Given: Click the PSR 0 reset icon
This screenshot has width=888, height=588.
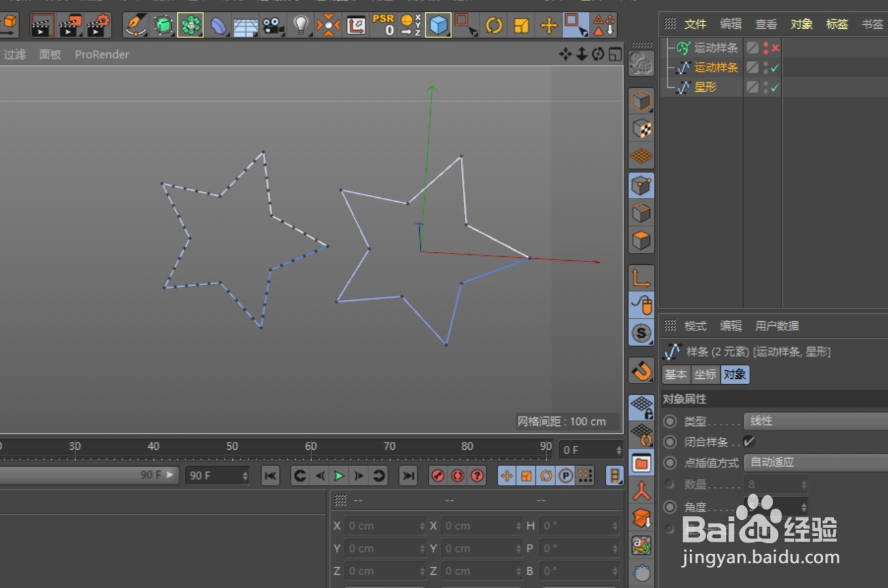Looking at the screenshot, I should tap(383, 25).
